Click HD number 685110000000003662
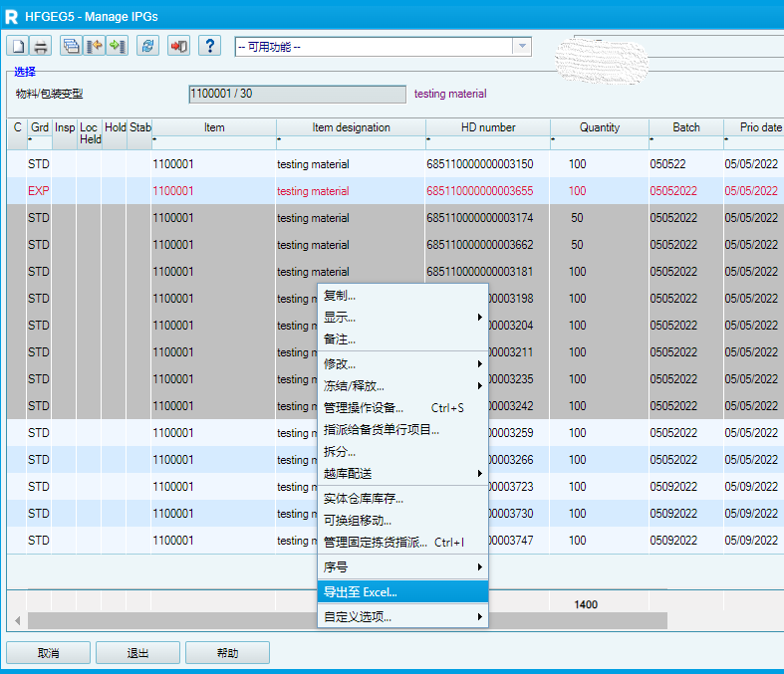Screen dimensions: 784x674 [480, 245]
